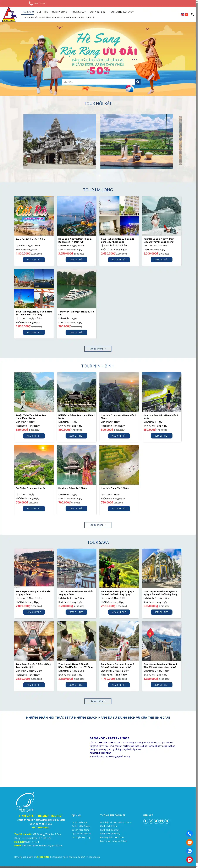The image size is (198, 868).
Task: Open the Facebook link in footer
Action: point(145,821)
